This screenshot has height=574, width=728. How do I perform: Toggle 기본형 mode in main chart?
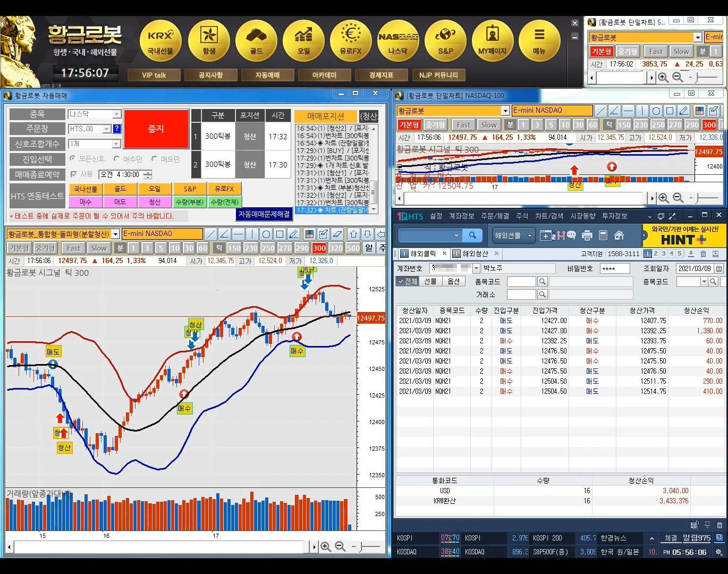pos(19,248)
